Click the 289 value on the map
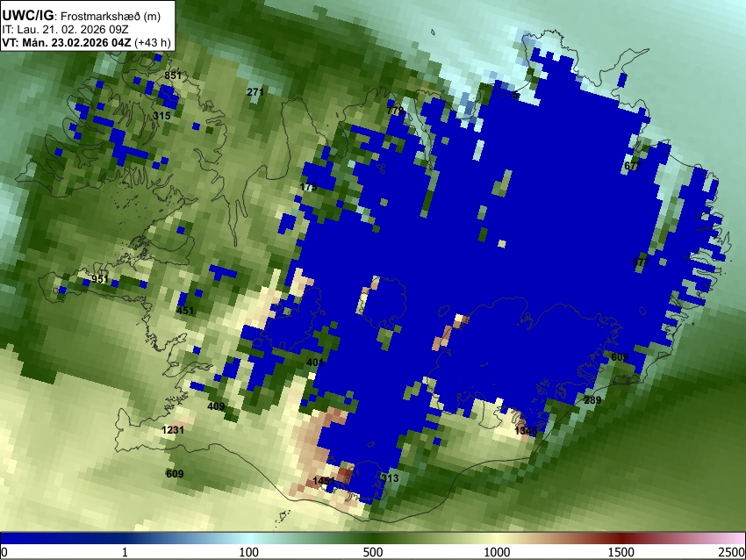Screen dimensions: 746x560 592,400
